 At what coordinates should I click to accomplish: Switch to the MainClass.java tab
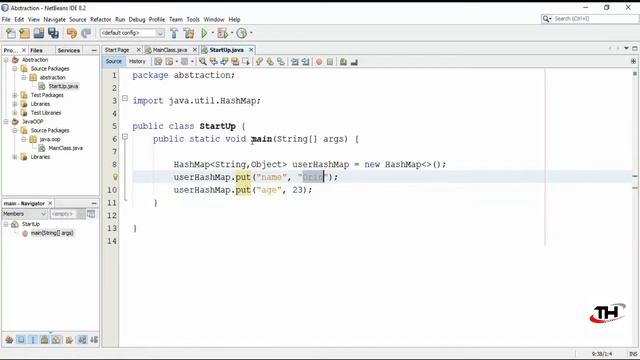point(170,50)
